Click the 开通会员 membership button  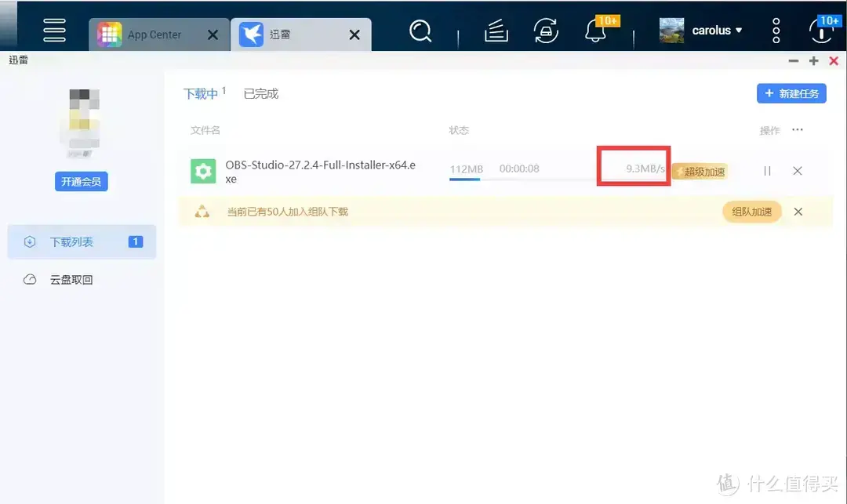(81, 181)
